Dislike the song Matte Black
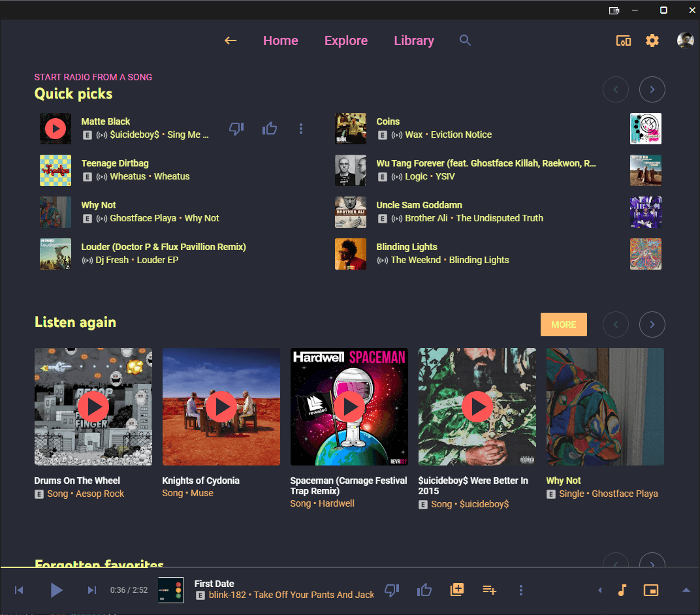Screen dimensions: 700x615 [x=236, y=128]
